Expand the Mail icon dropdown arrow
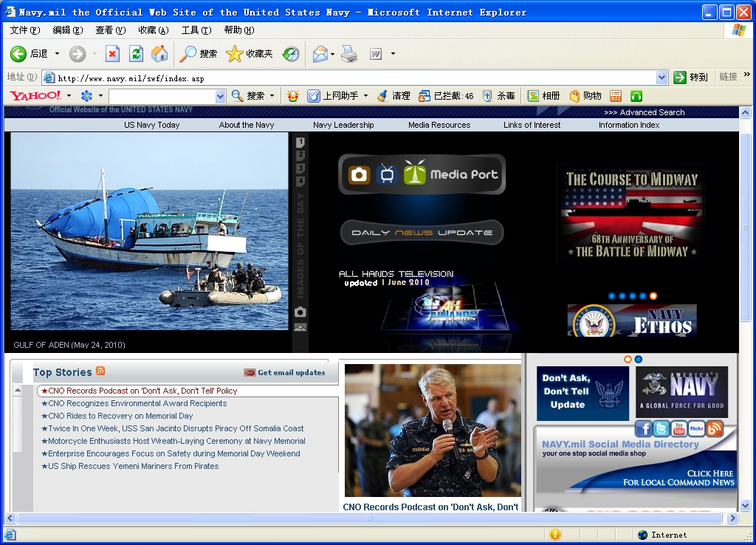The height and width of the screenshot is (545, 756). point(333,54)
